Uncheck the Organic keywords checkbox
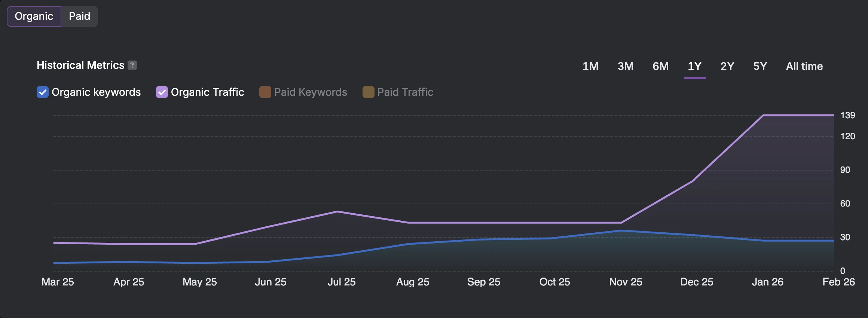The width and height of the screenshot is (868, 318). click(x=43, y=92)
